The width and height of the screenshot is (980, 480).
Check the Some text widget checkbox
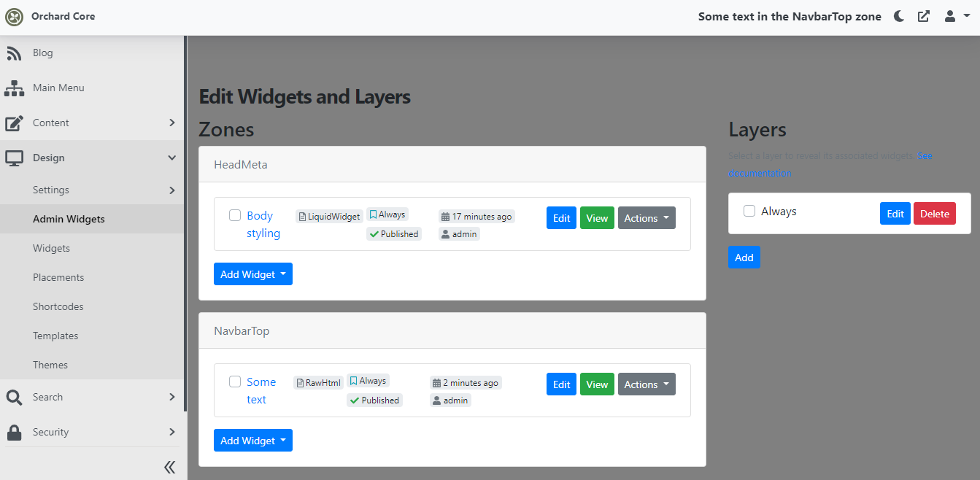pos(235,382)
